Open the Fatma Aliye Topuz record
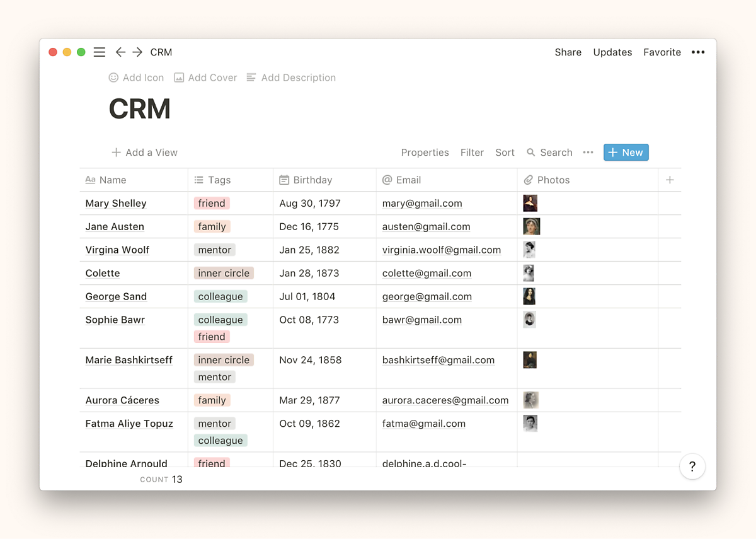 pyautogui.click(x=129, y=424)
